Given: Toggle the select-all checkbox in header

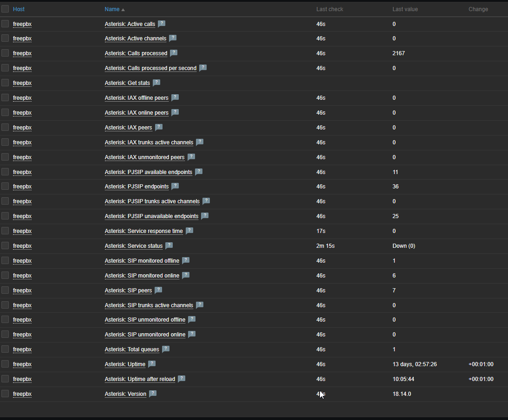Looking at the screenshot, I should [x=5, y=9].
